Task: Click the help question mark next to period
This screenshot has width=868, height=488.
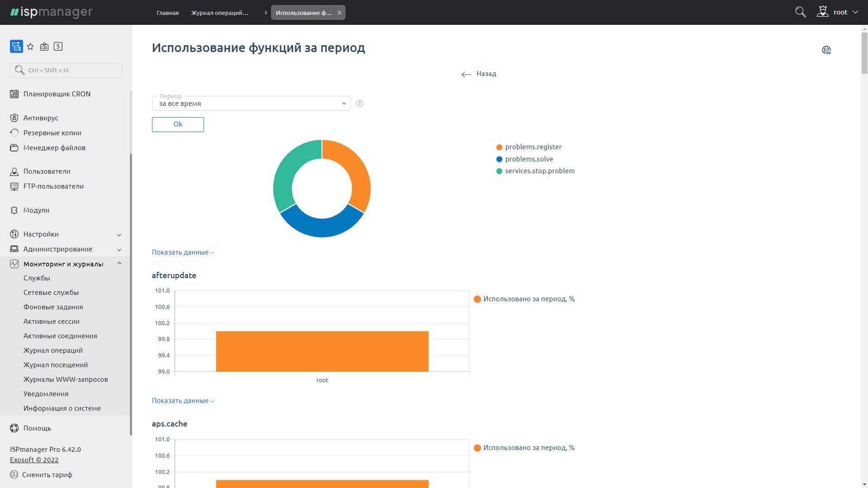Action: pyautogui.click(x=360, y=104)
